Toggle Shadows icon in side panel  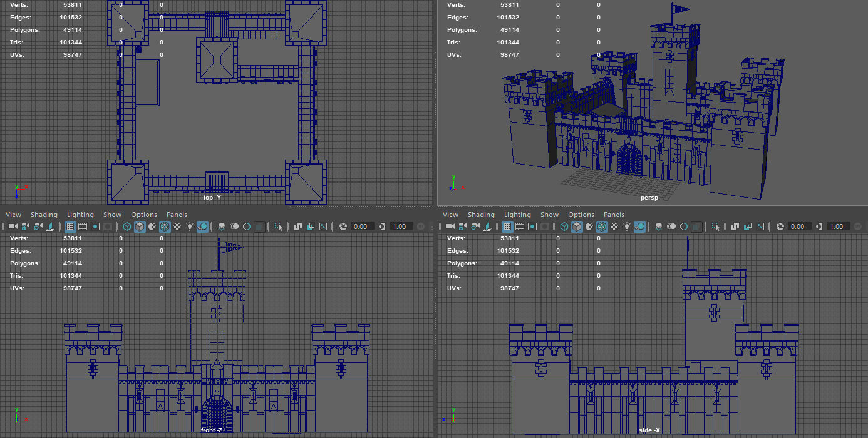coord(641,227)
